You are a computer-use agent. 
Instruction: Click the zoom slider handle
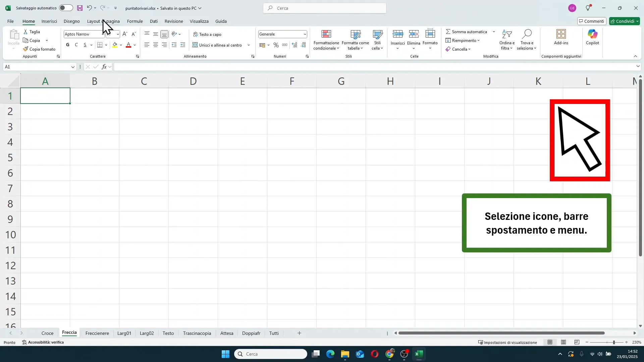(614, 342)
